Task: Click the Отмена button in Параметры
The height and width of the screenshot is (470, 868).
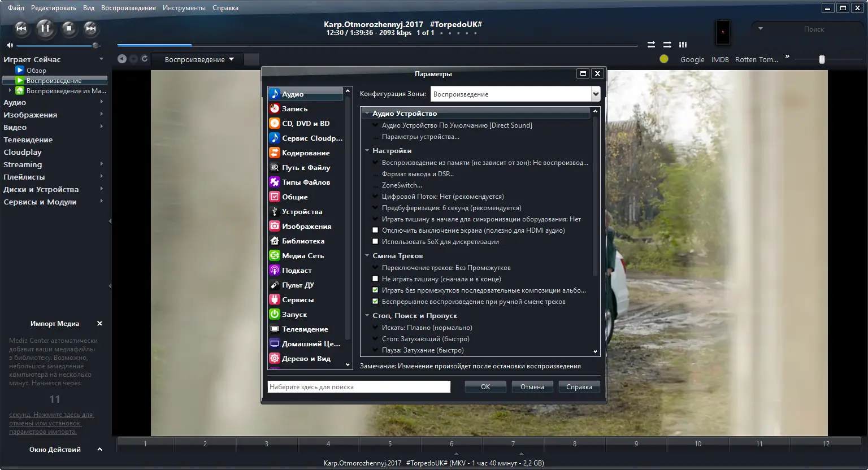Action: [532, 387]
